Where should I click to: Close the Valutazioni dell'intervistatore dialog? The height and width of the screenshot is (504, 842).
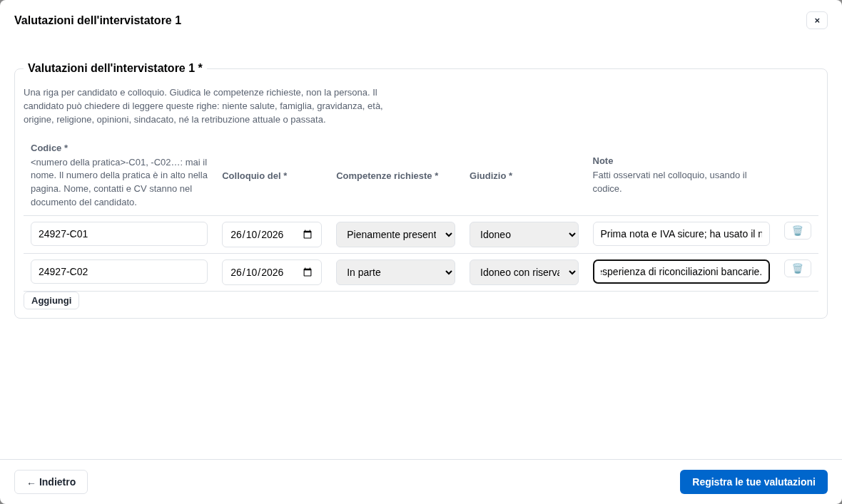(817, 21)
